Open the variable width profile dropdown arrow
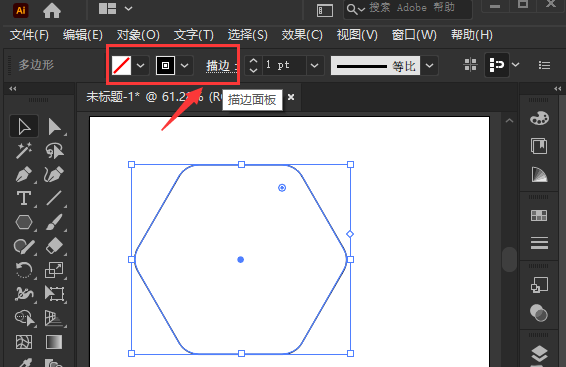Screen dimensions: 566x367 pyautogui.click(x=429, y=66)
